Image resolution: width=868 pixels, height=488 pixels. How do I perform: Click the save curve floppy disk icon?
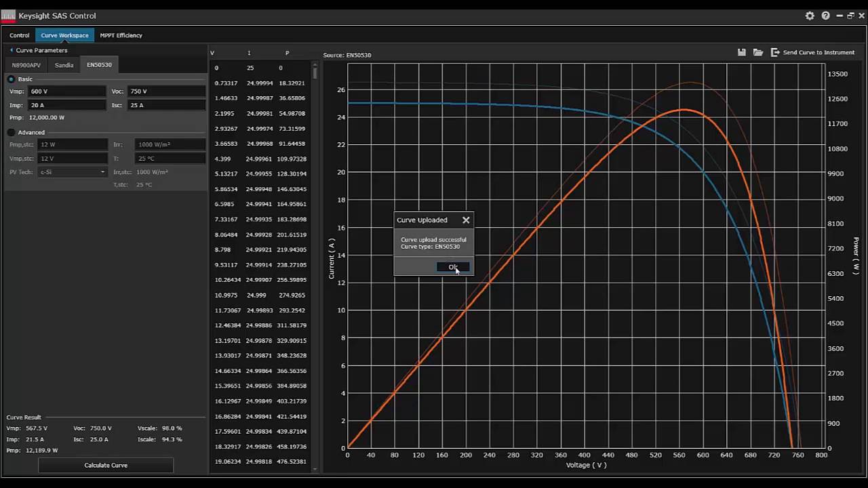742,52
